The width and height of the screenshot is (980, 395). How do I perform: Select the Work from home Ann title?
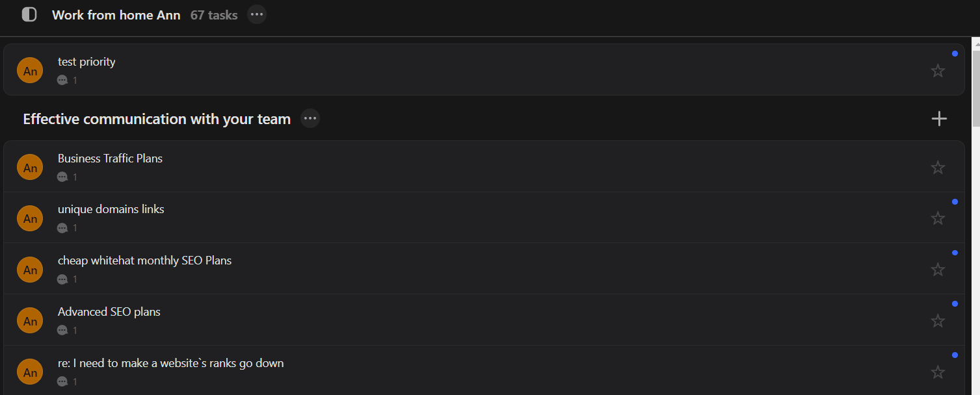[116, 14]
